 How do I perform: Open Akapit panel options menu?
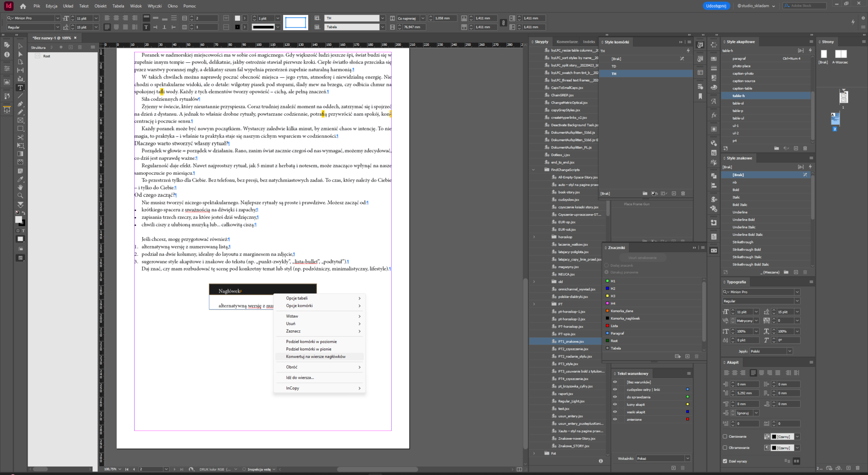(x=811, y=362)
